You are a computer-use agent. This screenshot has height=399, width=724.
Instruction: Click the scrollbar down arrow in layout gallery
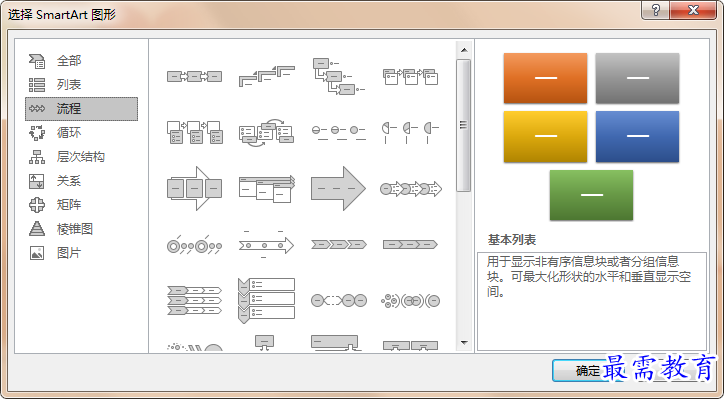click(x=464, y=343)
